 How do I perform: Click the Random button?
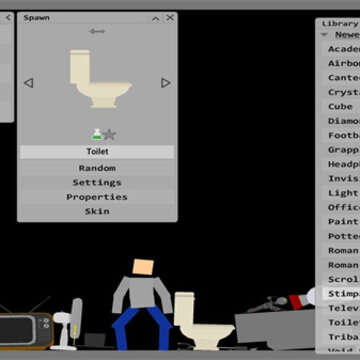coord(97,168)
